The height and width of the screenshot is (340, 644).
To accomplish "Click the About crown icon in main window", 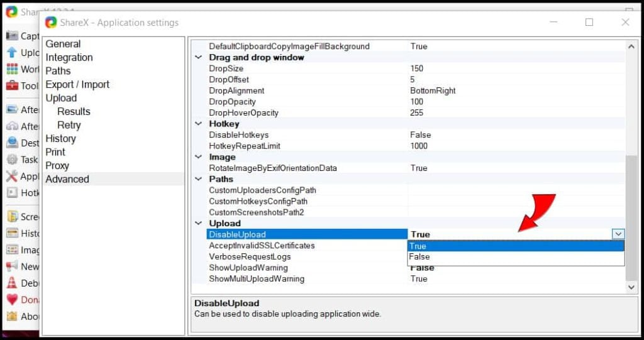I will pos(13,316).
